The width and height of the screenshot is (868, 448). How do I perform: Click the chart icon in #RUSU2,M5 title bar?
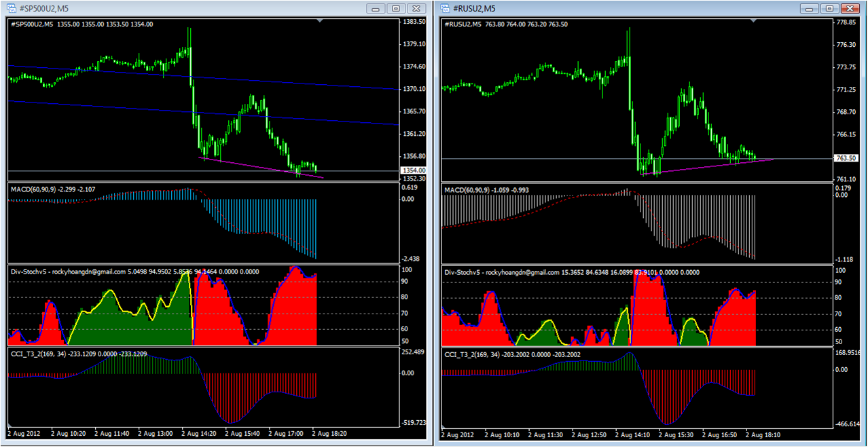[446, 8]
